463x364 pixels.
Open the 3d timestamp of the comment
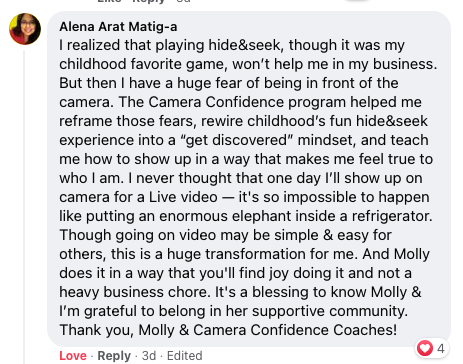pyautogui.click(x=149, y=356)
